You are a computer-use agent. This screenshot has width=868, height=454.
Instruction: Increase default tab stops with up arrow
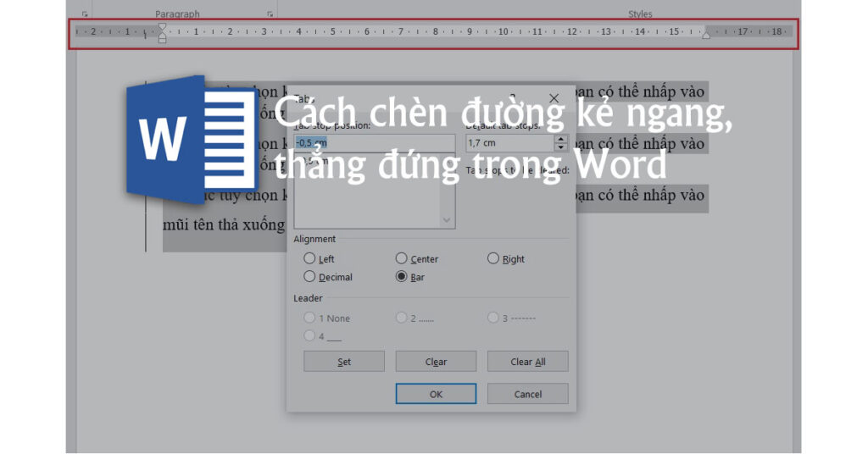[x=560, y=139]
